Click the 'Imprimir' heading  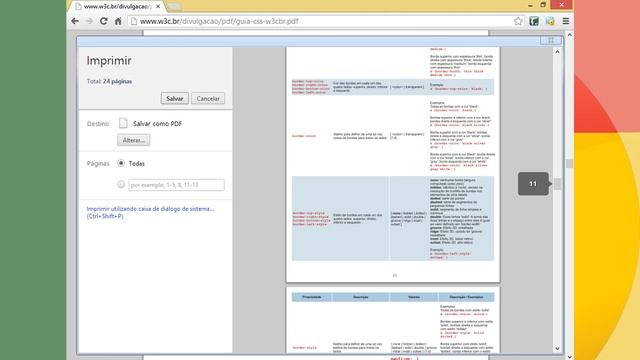109,60
